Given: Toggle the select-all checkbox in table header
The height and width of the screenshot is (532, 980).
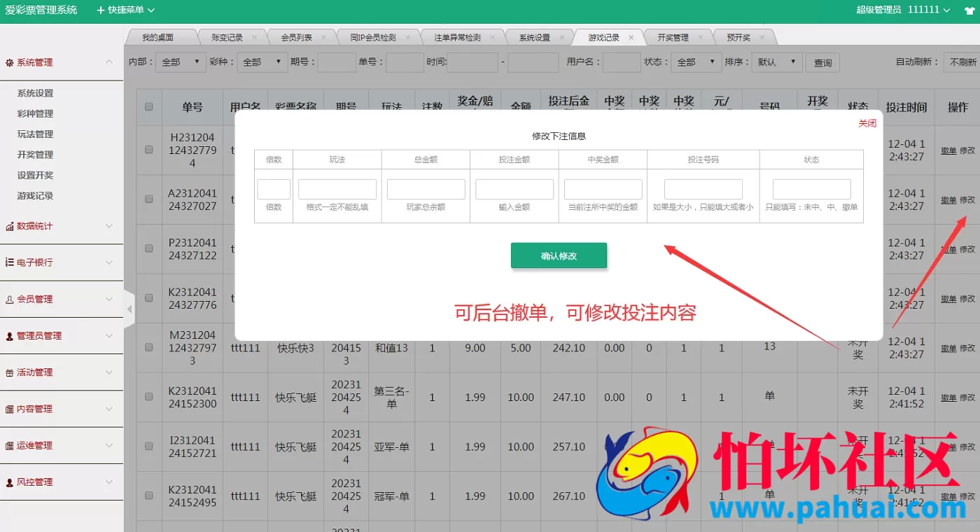Looking at the screenshot, I should (148, 107).
